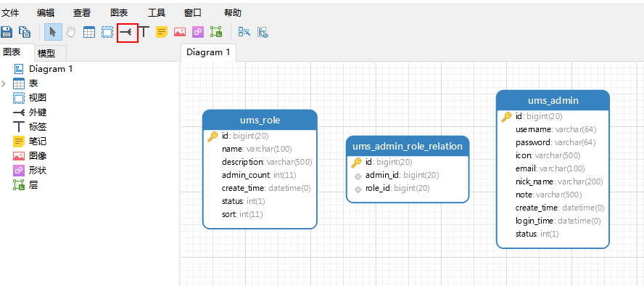Select the Diagram 1 canvas tab
The width and height of the screenshot is (644, 286).
pos(208,52)
